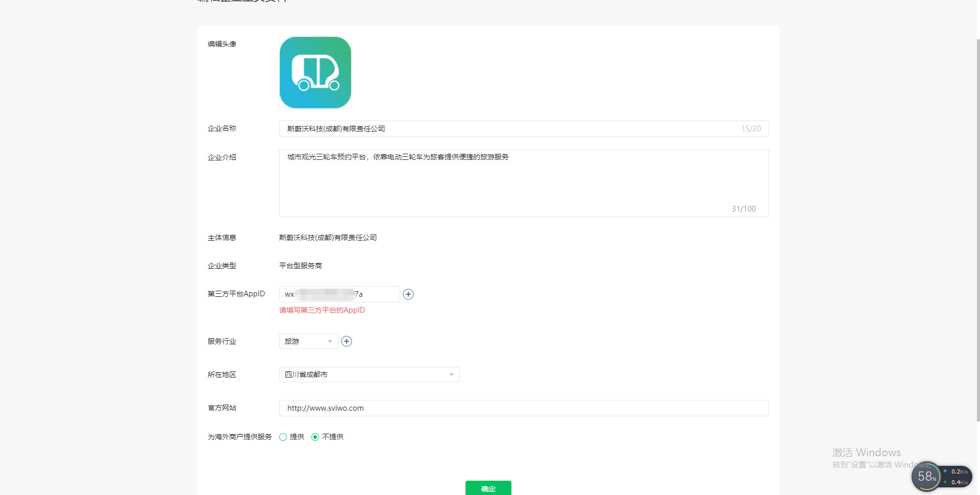
Task: Click the red AppID error message
Action: (x=322, y=310)
